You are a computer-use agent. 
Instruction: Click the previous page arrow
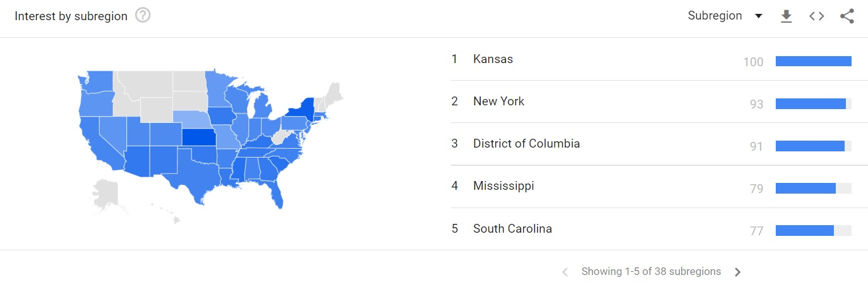(x=565, y=272)
